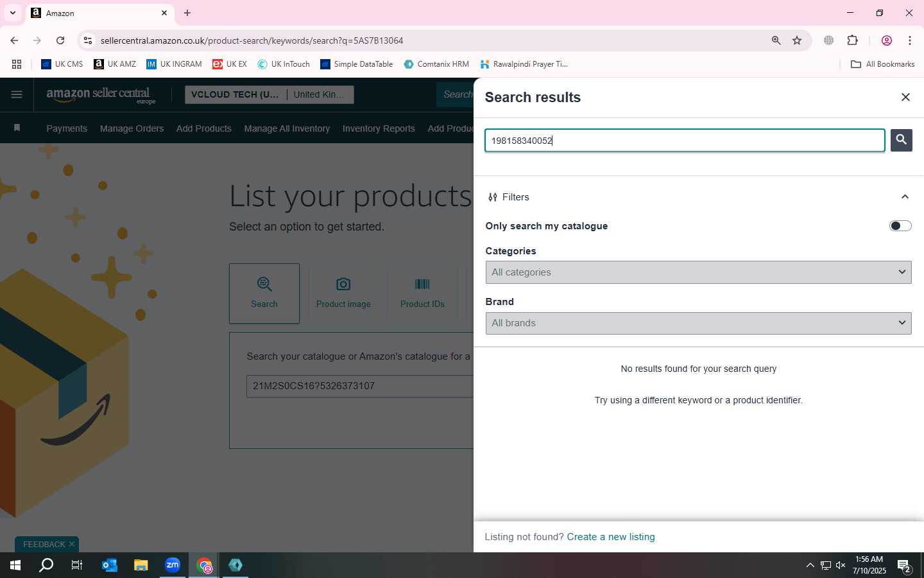This screenshot has width=924, height=578.
Task: Open the Windows Start menu
Action: coord(15,565)
